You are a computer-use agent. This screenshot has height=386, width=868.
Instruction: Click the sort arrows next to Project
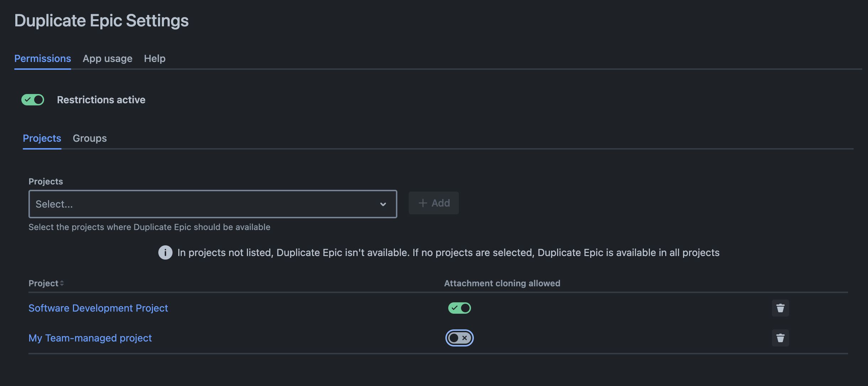(62, 283)
